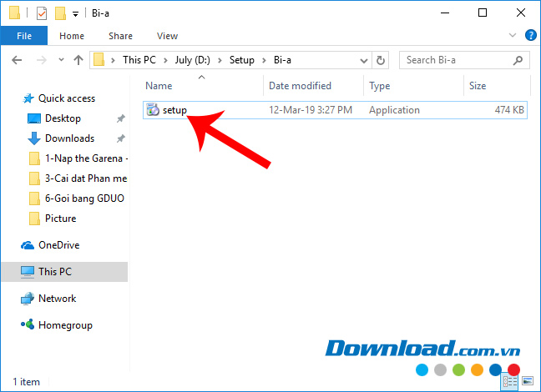This screenshot has height=392, width=541.
Task: Click the Quick access star icon
Action: pos(28,98)
